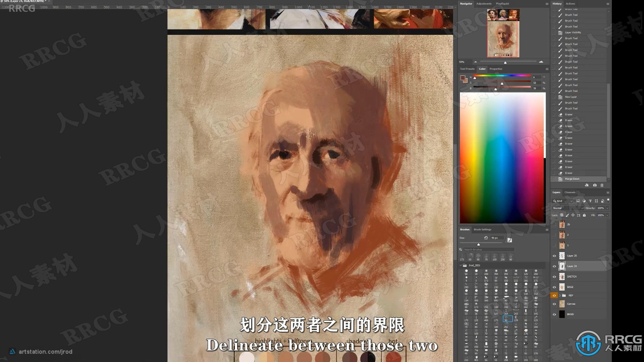Switch to the Brush Settings tab
Screen dimensions: 644x362
[x=482, y=230]
